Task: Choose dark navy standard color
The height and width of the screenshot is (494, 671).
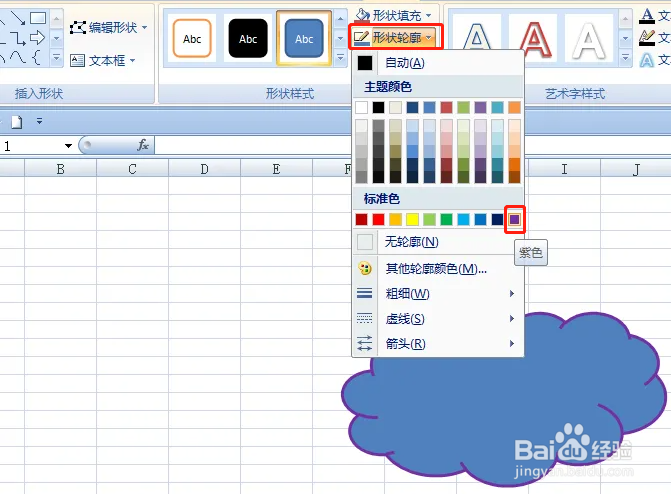Action: [x=497, y=220]
